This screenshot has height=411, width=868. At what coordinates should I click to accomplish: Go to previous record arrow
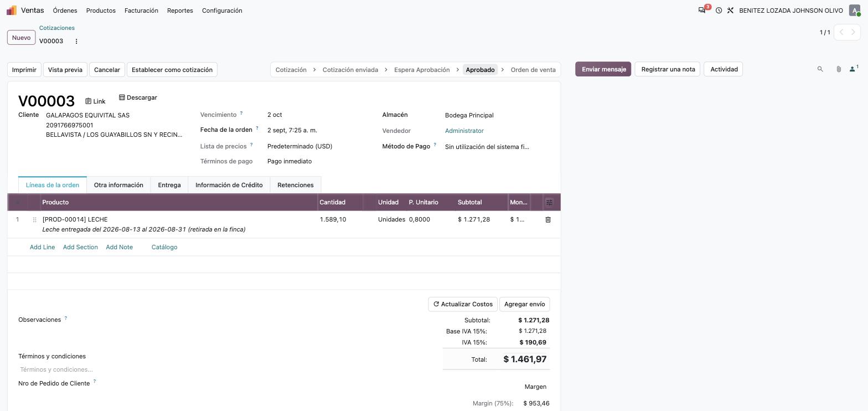tap(841, 32)
